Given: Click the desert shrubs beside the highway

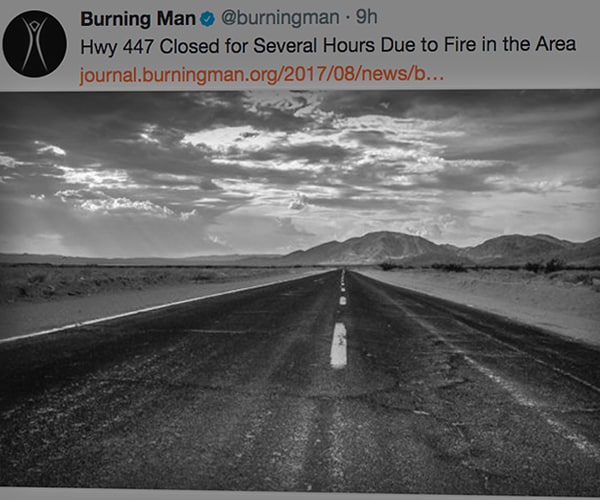Looking at the screenshot, I should [x=545, y=265].
